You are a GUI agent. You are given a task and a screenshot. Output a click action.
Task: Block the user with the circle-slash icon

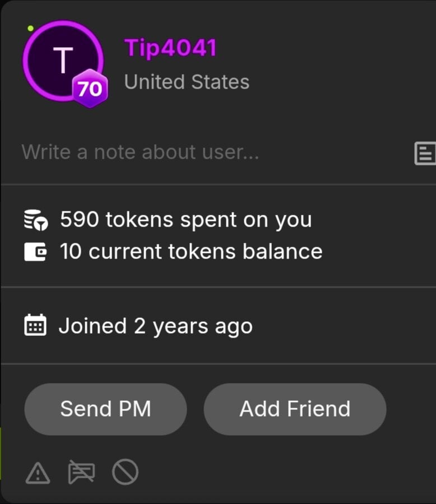click(x=125, y=473)
